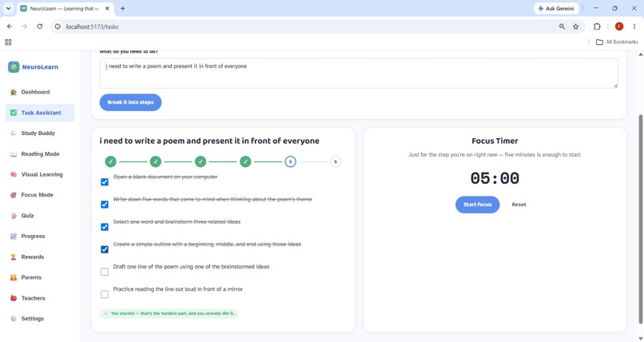
Task: Open the Chrome three-dot menu
Action: pos(634,26)
